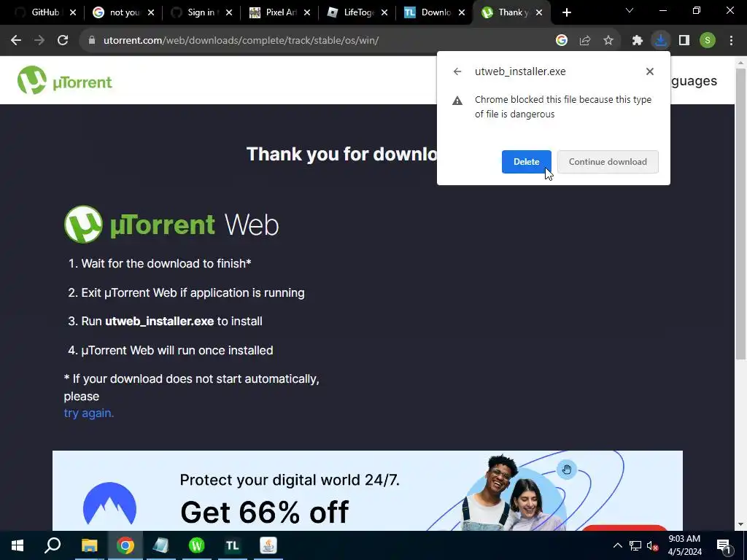Image resolution: width=747 pixels, height=560 pixels.
Task: Click the utorrent.com URL address bar
Action: point(241,41)
